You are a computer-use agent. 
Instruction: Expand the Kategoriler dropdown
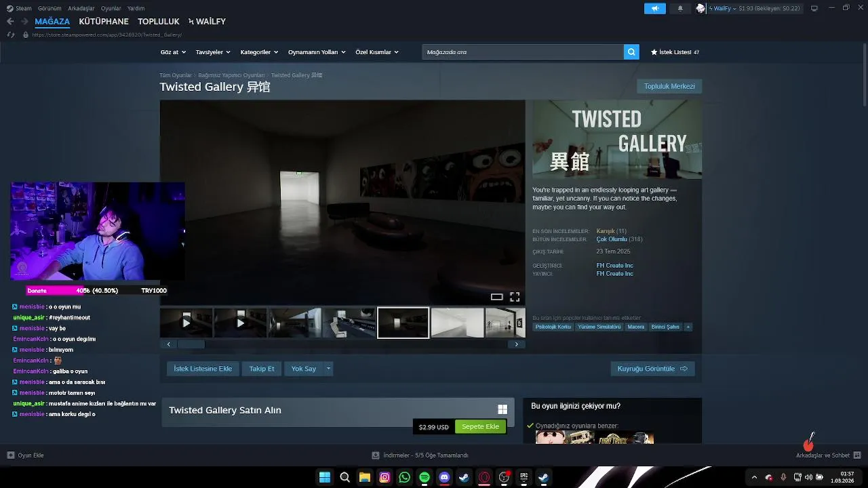pos(259,52)
